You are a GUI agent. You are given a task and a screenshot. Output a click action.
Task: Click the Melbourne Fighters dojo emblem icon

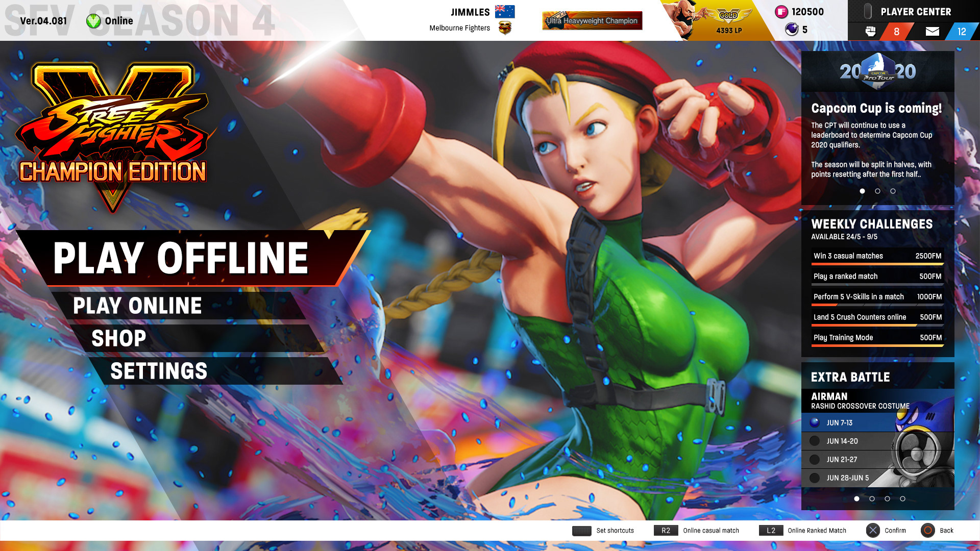coord(504,28)
